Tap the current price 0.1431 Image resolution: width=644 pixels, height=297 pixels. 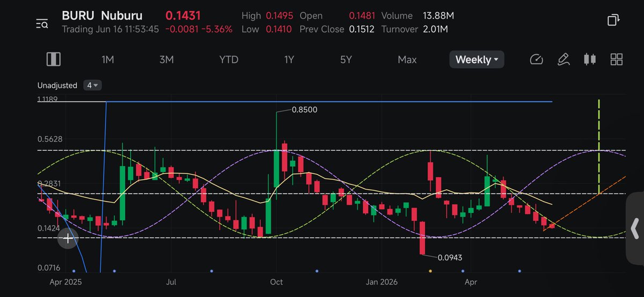pos(183,16)
